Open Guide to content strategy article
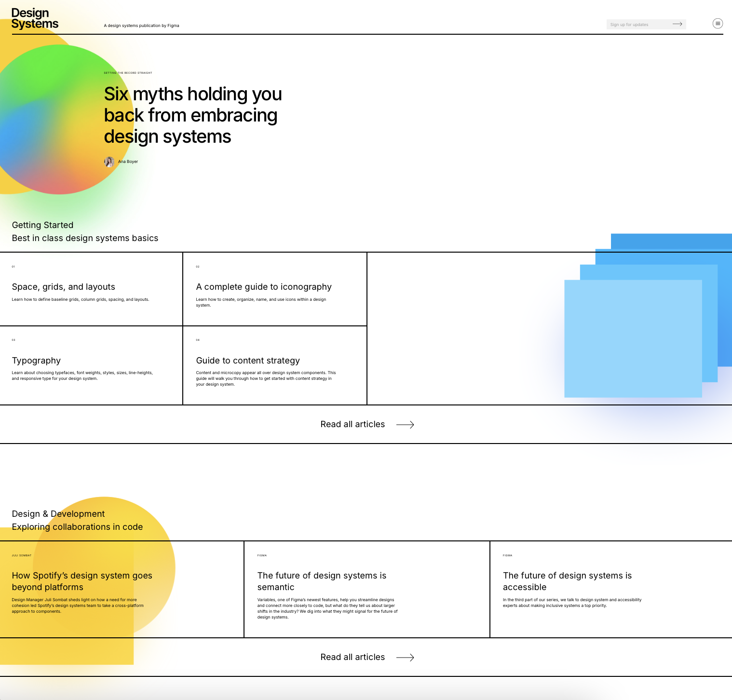Image resolution: width=732 pixels, height=700 pixels. (248, 361)
